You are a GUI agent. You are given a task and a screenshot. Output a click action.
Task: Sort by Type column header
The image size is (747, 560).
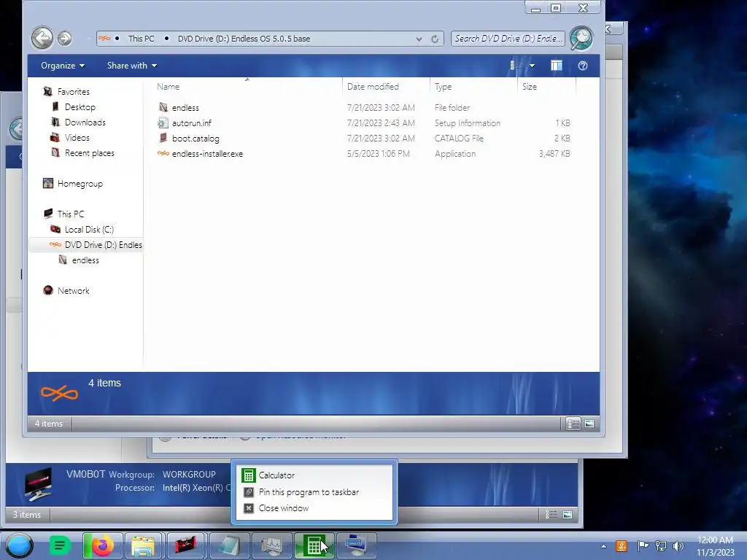click(473, 87)
